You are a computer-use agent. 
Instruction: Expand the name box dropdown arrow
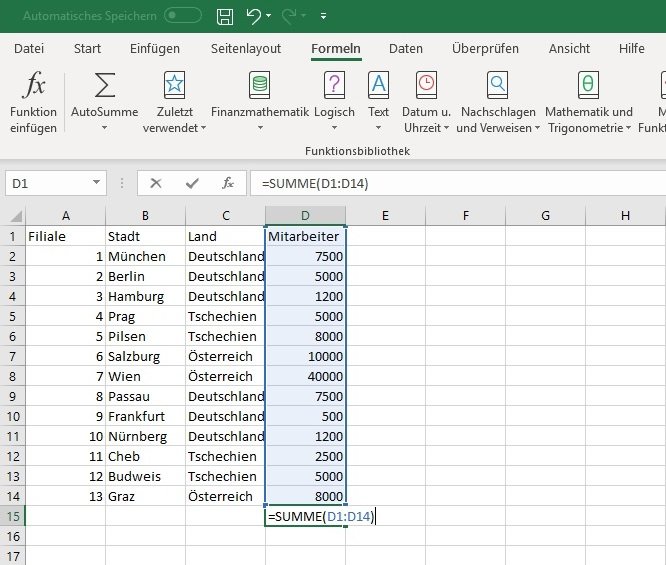[97, 183]
